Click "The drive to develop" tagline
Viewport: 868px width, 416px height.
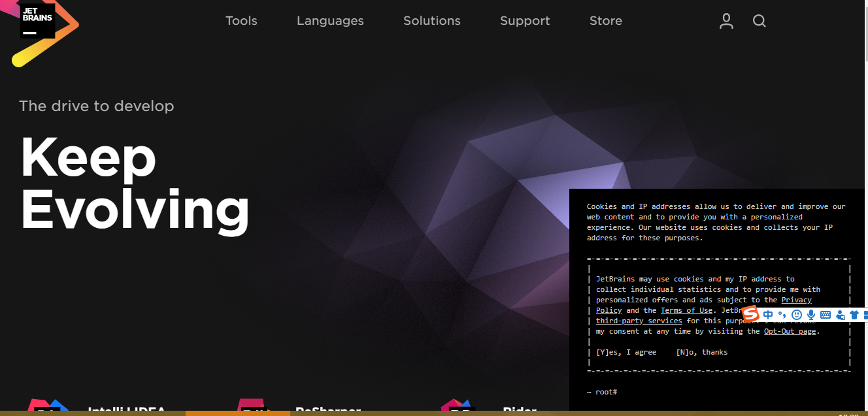click(97, 106)
